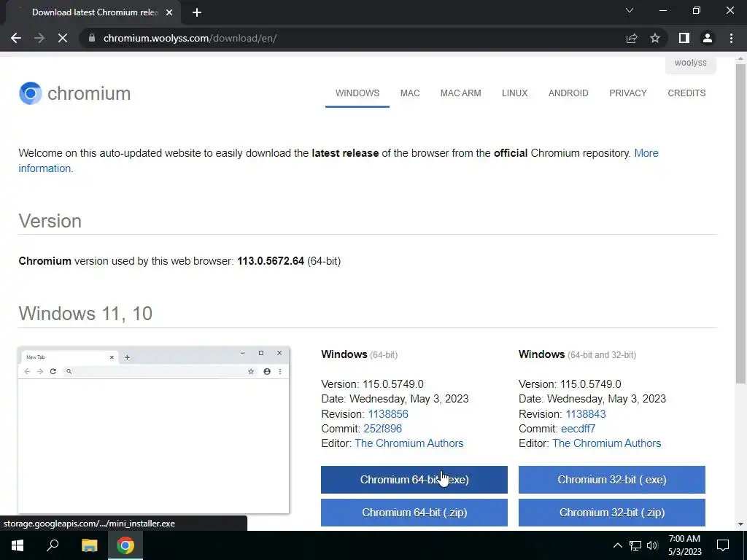
Task: Select Chrome icon in the taskbar
Action: [x=125, y=545]
